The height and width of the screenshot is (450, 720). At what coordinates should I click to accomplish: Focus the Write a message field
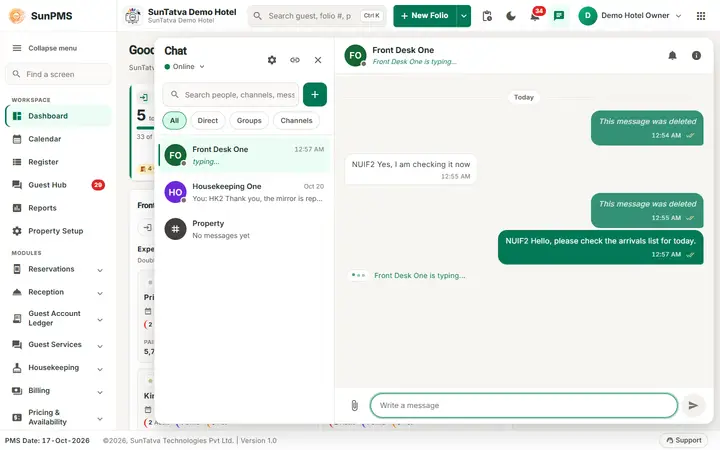click(524, 405)
